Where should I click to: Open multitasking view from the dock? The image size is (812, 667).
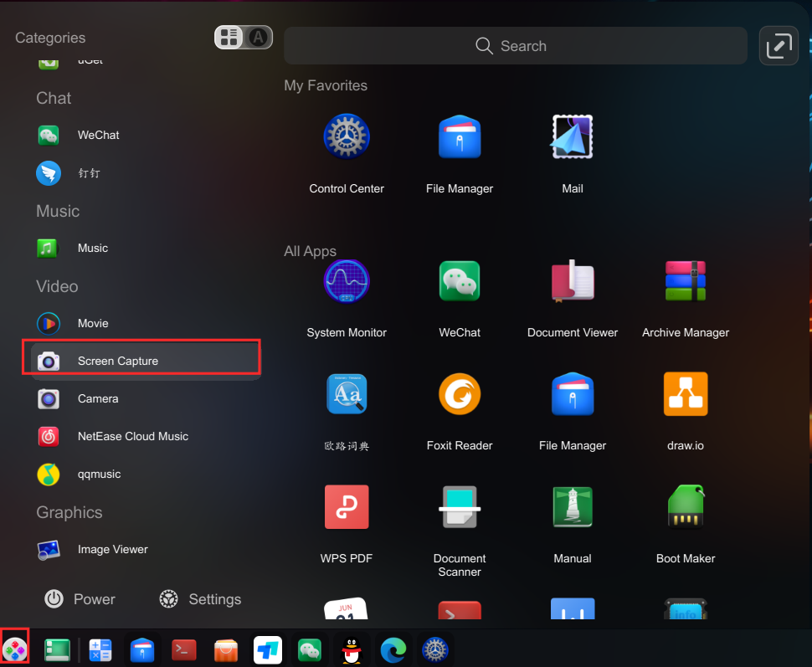click(57, 650)
